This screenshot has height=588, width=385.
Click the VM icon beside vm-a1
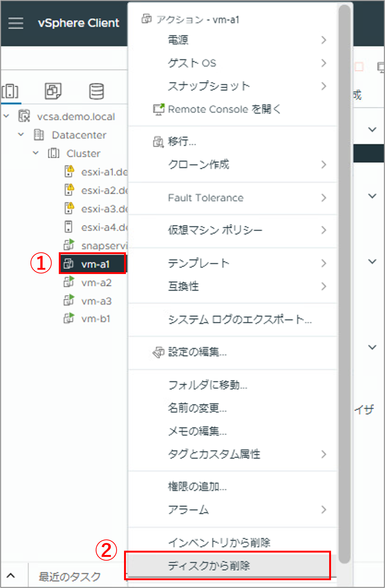point(68,264)
